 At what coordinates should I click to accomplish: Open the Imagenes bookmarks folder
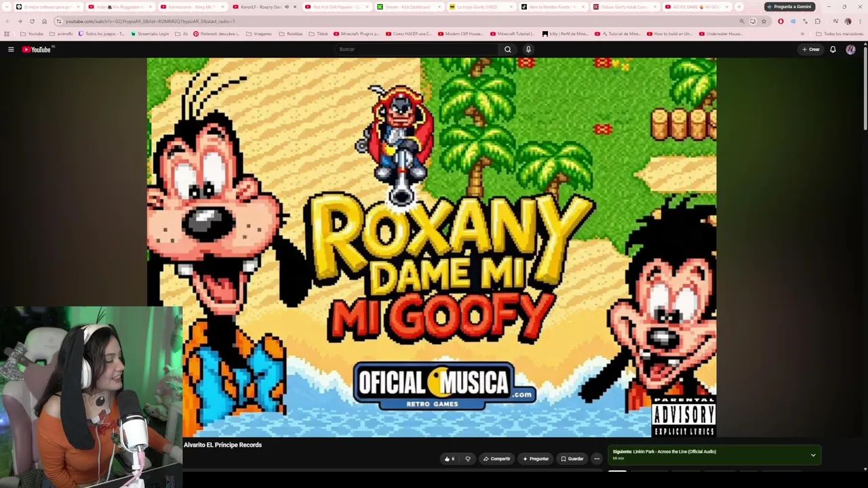(258, 34)
